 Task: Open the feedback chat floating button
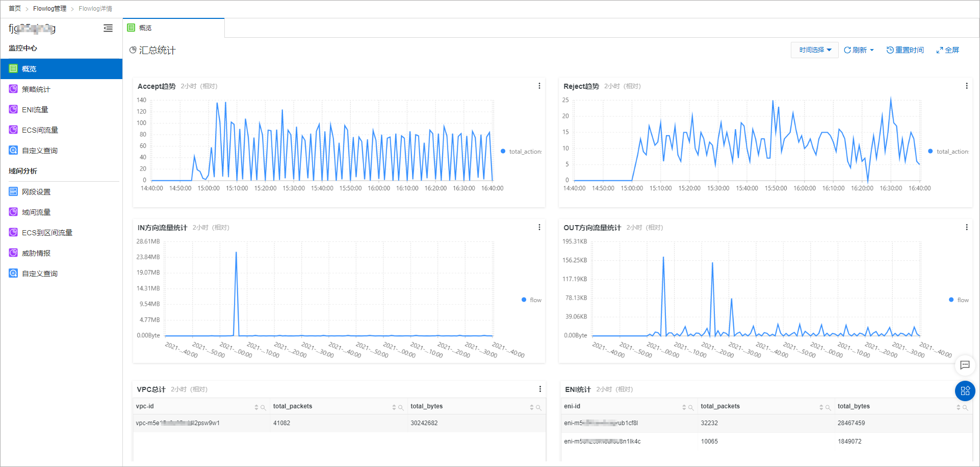[965, 365]
